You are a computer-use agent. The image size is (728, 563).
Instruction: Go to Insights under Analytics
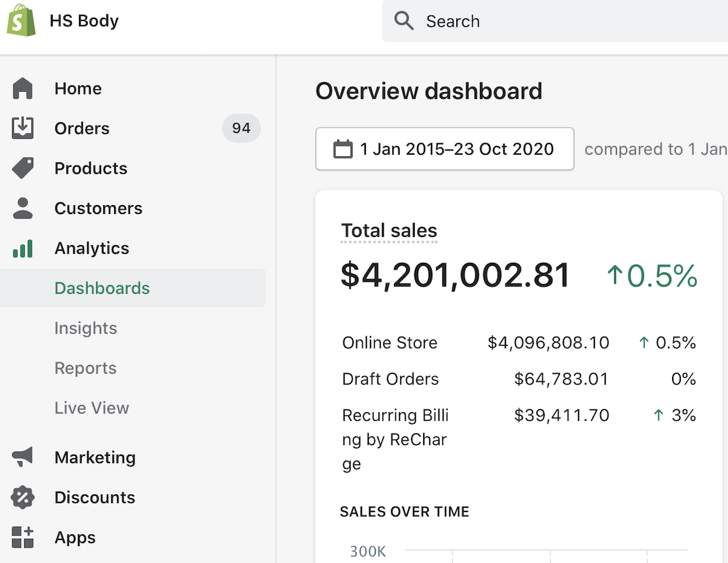pos(85,328)
